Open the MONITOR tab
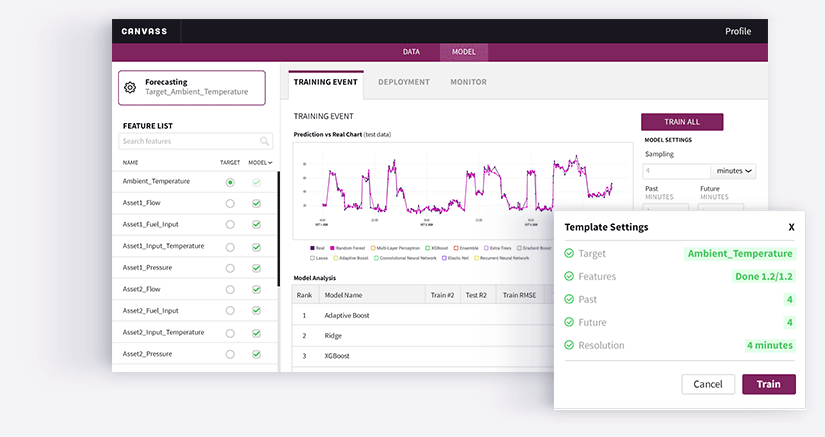 pos(468,82)
